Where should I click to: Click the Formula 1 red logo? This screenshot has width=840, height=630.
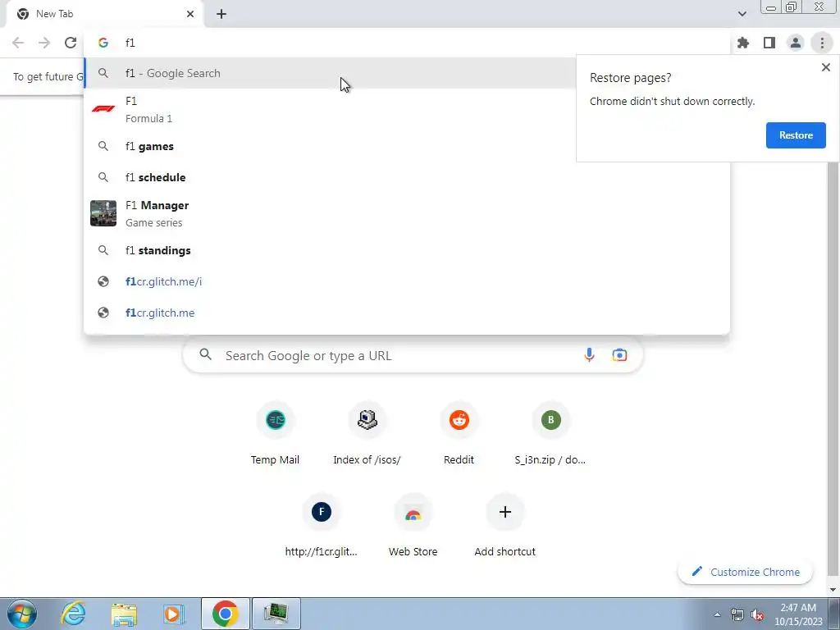pos(103,108)
